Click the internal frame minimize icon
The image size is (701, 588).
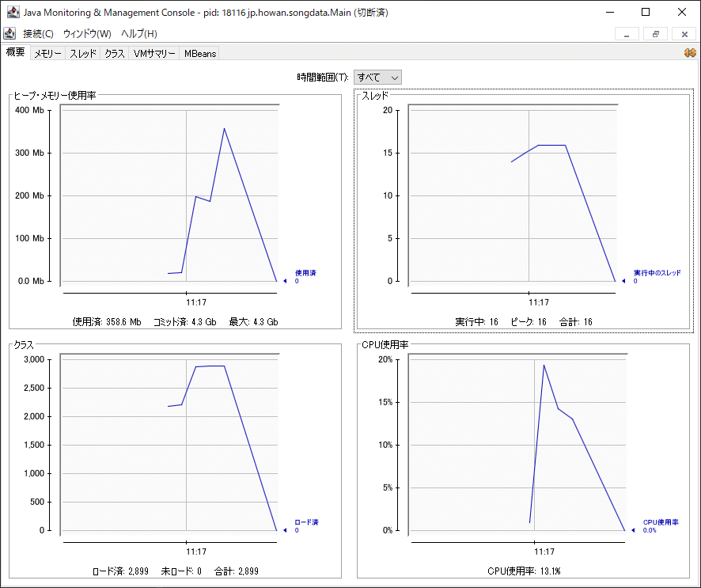(627, 34)
